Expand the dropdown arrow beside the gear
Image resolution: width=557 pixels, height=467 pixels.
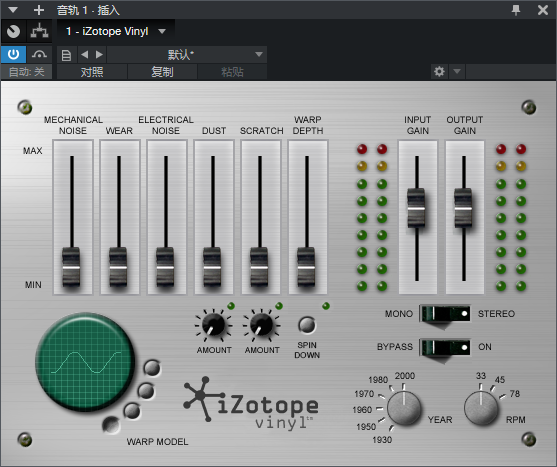pos(457,72)
